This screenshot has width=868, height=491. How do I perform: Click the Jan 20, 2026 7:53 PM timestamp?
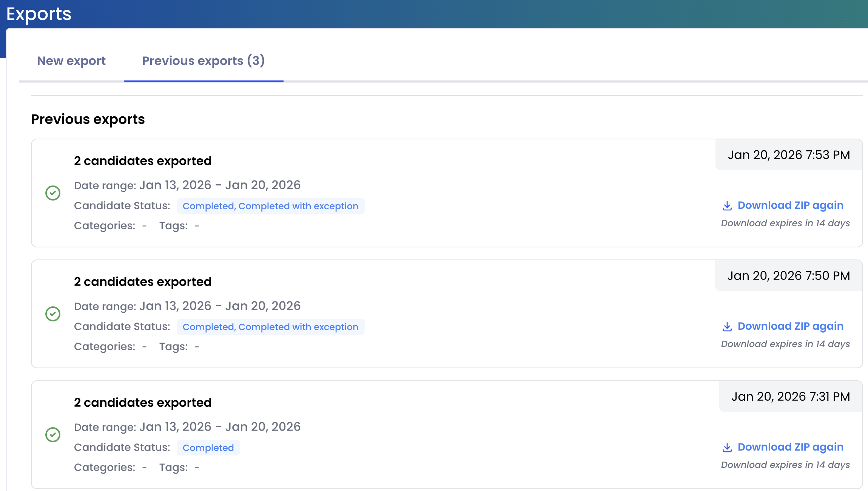(789, 155)
